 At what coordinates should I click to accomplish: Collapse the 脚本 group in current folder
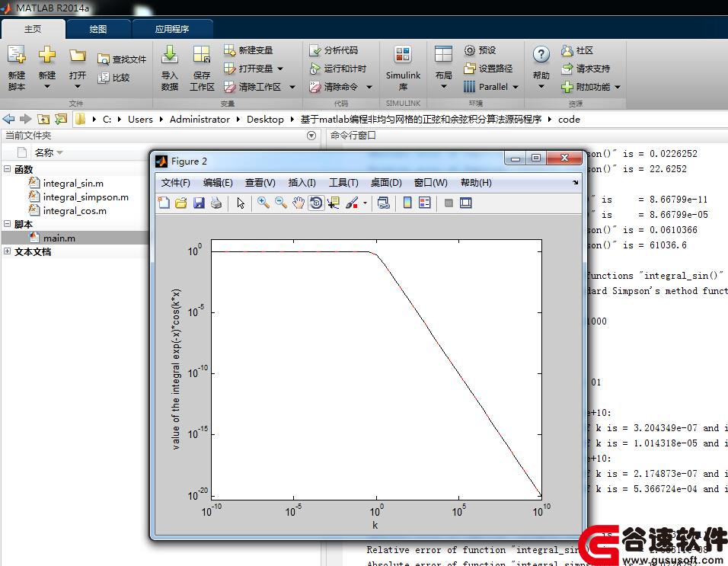(x=8, y=224)
